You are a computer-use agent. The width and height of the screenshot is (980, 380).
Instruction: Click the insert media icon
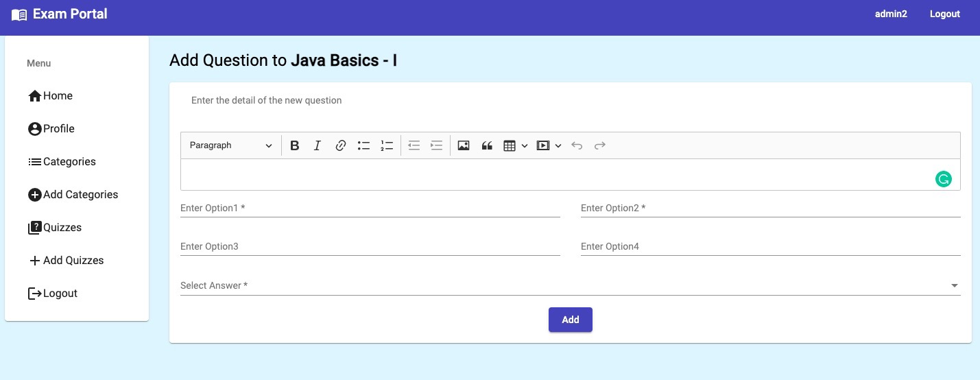(x=543, y=145)
